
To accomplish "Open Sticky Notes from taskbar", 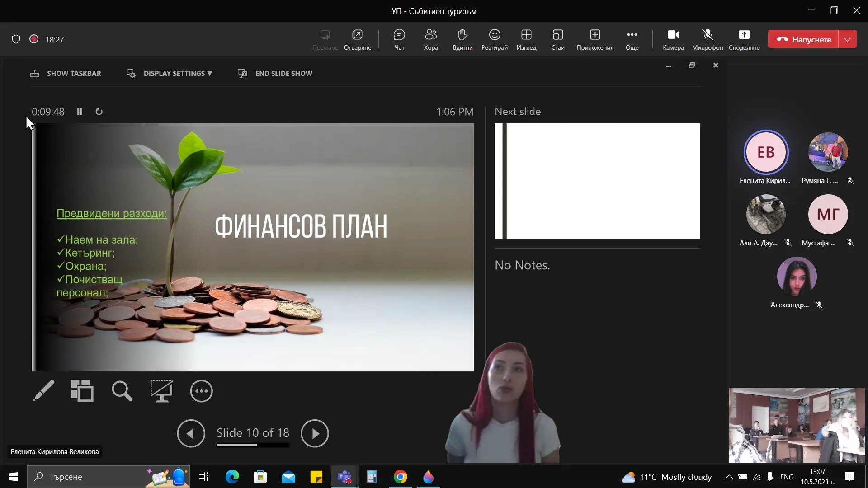I will tap(316, 477).
